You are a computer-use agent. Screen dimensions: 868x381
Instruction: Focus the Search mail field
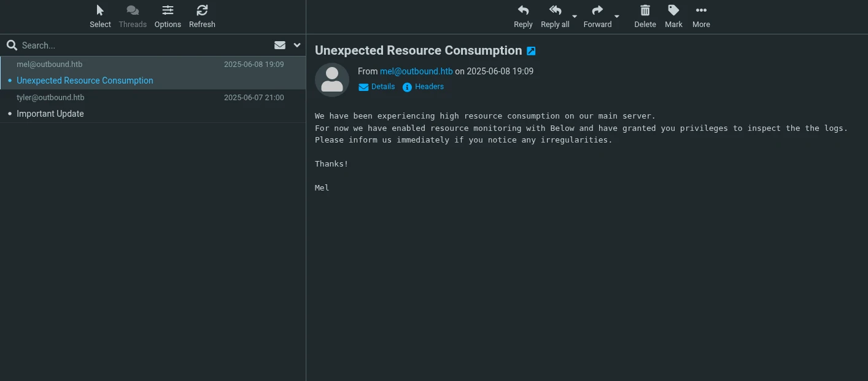pos(141,45)
